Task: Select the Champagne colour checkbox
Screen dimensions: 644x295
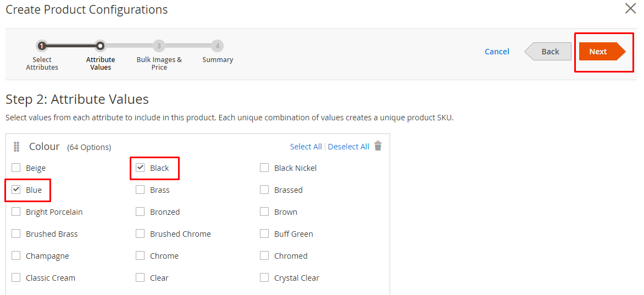Action: (x=16, y=255)
